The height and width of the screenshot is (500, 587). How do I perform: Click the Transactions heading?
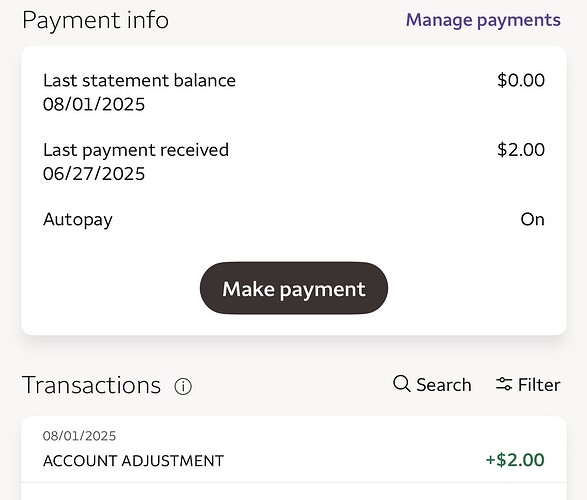coord(92,385)
